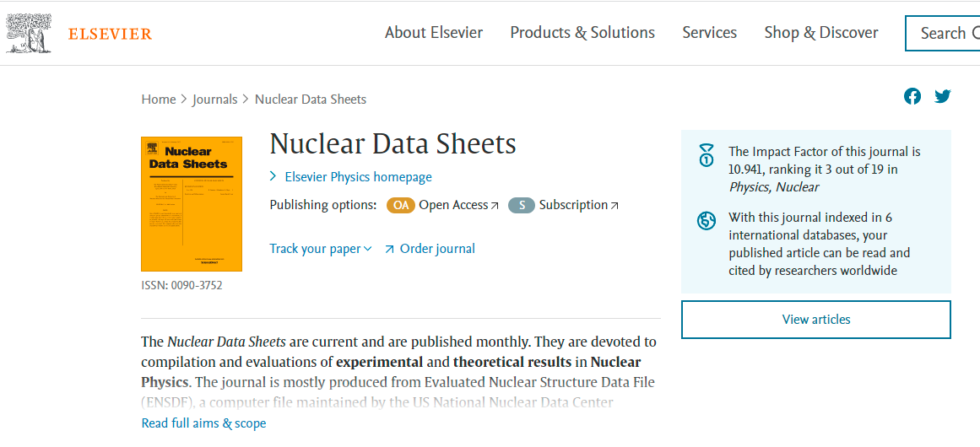980x447 pixels.
Task: Click the Impact Factor medal icon
Action: 707,155
